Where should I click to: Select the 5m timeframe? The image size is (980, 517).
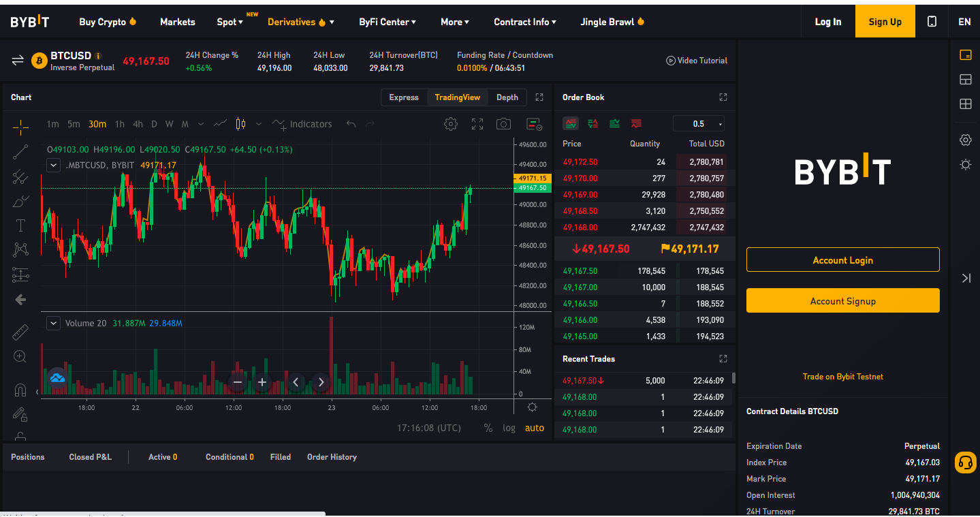tap(74, 124)
